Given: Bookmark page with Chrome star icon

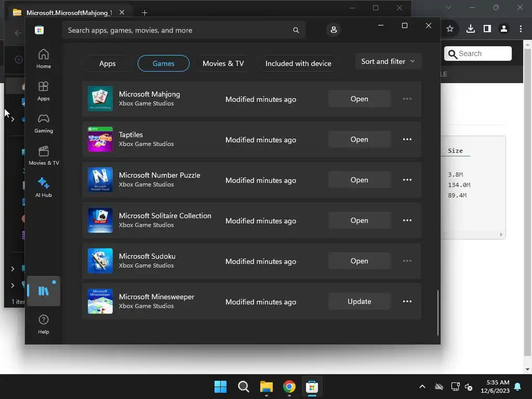Looking at the screenshot, I should (x=450, y=29).
